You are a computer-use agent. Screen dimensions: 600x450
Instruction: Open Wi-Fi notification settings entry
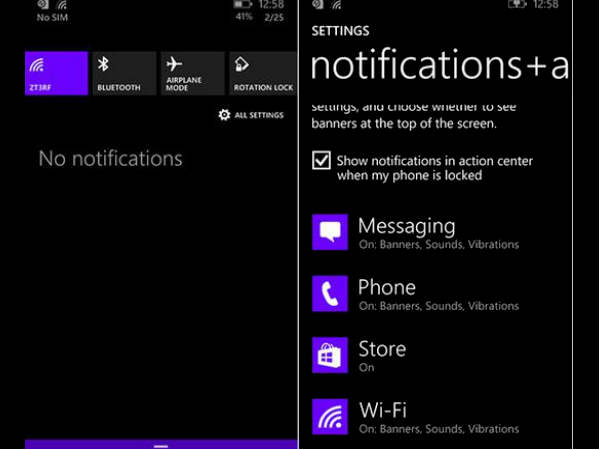click(438, 416)
